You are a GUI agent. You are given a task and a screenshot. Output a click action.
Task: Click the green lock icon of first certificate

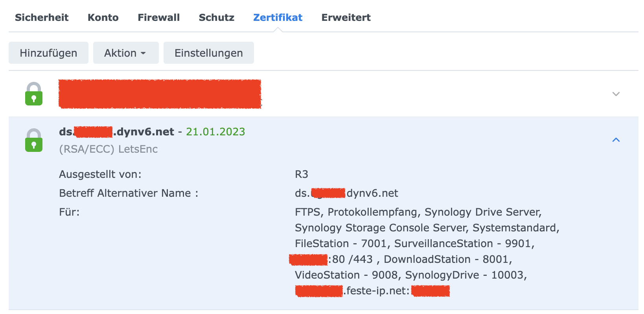click(34, 94)
